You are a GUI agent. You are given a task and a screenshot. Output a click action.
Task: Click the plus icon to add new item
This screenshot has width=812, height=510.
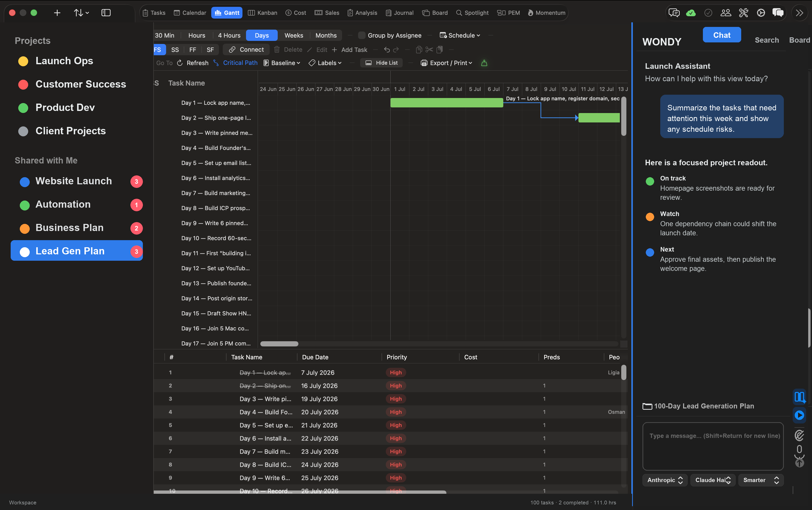tap(57, 13)
